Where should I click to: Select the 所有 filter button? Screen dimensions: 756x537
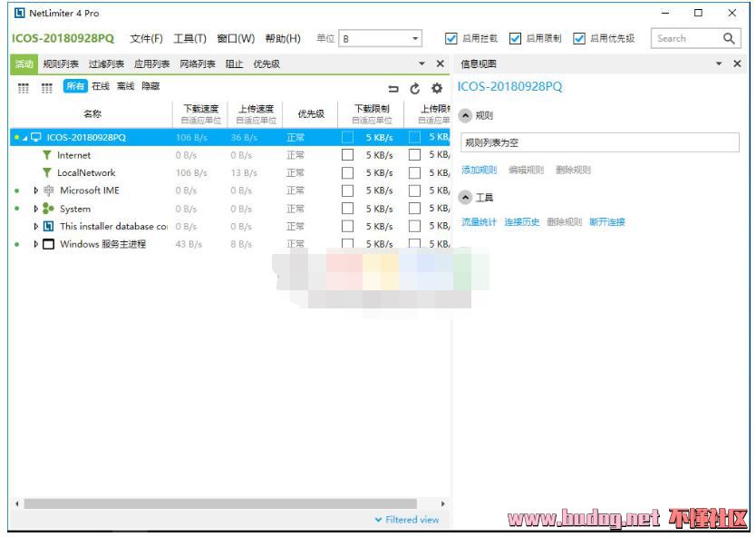pyautogui.click(x=75, y=86)
